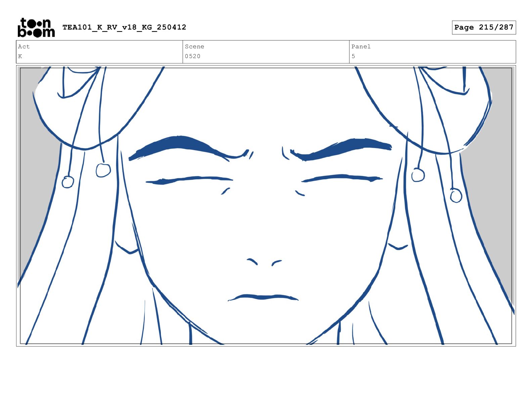This screenshot has width=532, height=411.
Task: Click the panel number '5'
Action: pyautogui.click(x=353, y=56)
